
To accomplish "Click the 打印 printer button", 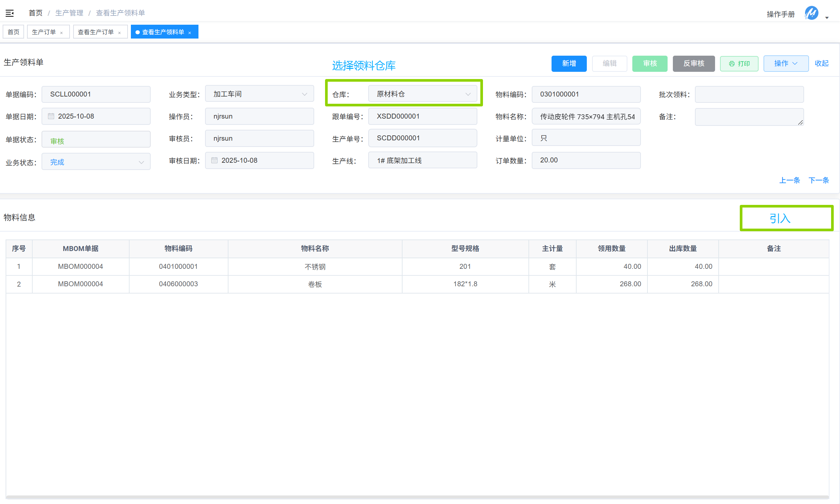I will point(739,64).
